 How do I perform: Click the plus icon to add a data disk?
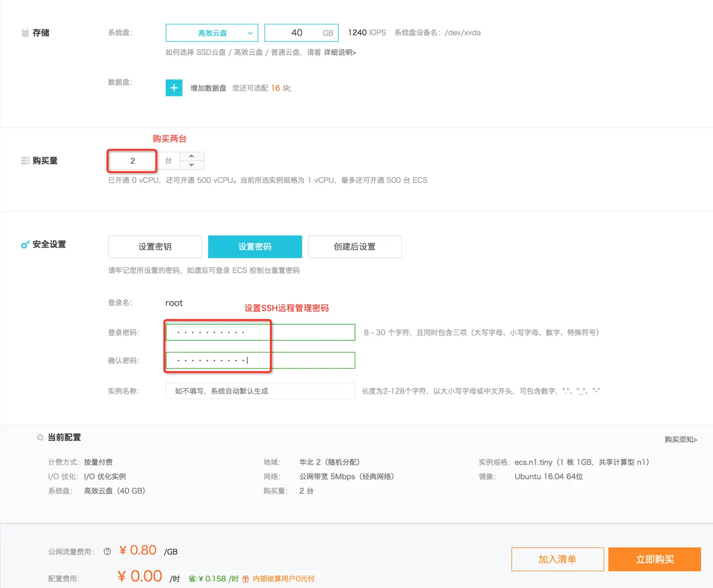pos(174,88)
